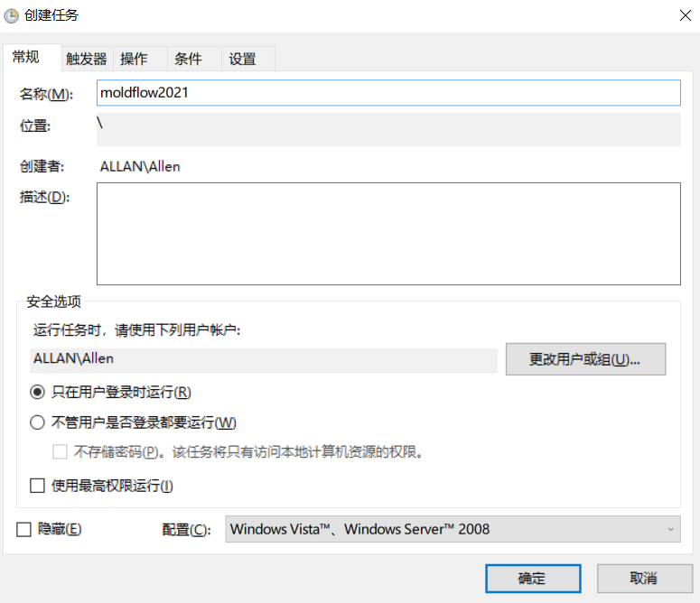Open the 操作 tab
The height and width of the screenshot is (603, 700).
140,59
